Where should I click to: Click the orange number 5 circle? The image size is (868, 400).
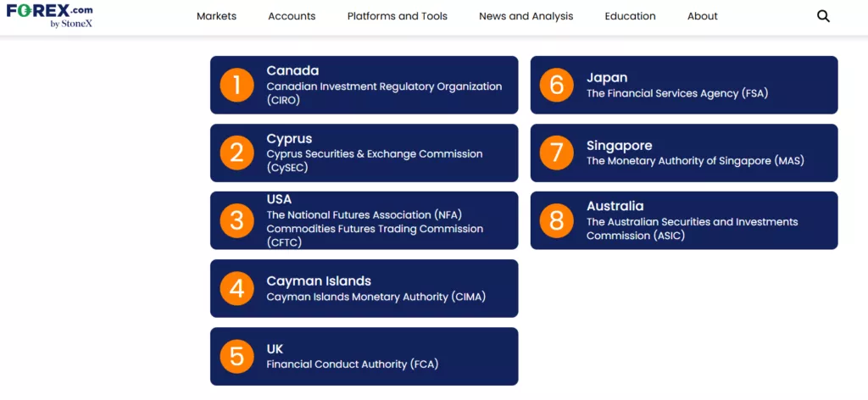click(x=237, y=356)
